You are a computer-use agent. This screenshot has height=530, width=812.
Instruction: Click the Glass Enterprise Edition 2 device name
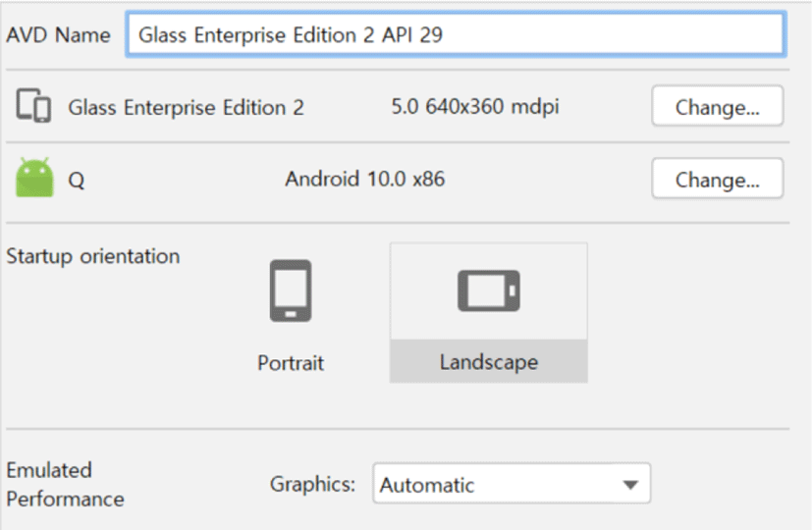coord(186,108)
